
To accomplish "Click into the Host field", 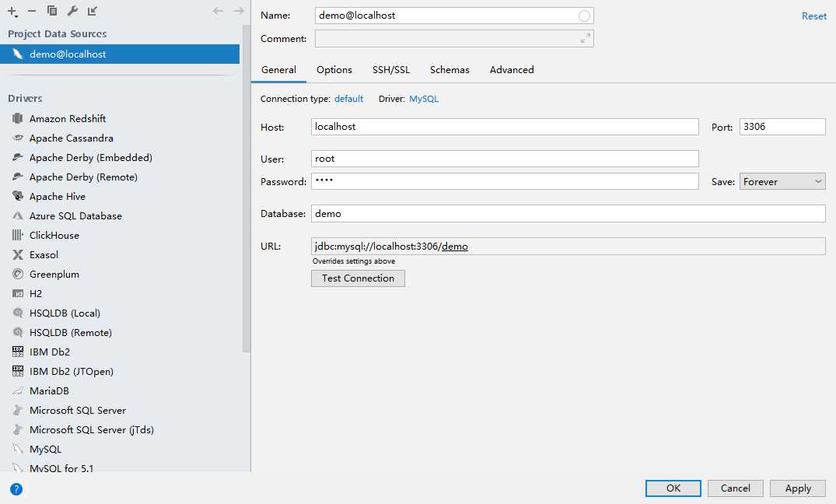I will tap(505, 127).
